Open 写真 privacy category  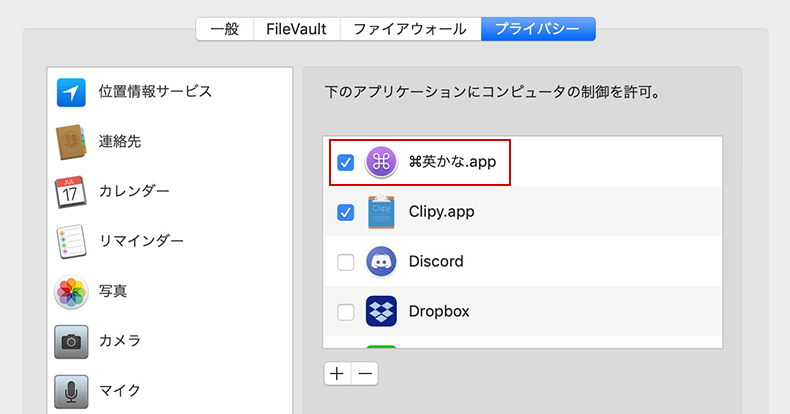pos(170,291)
